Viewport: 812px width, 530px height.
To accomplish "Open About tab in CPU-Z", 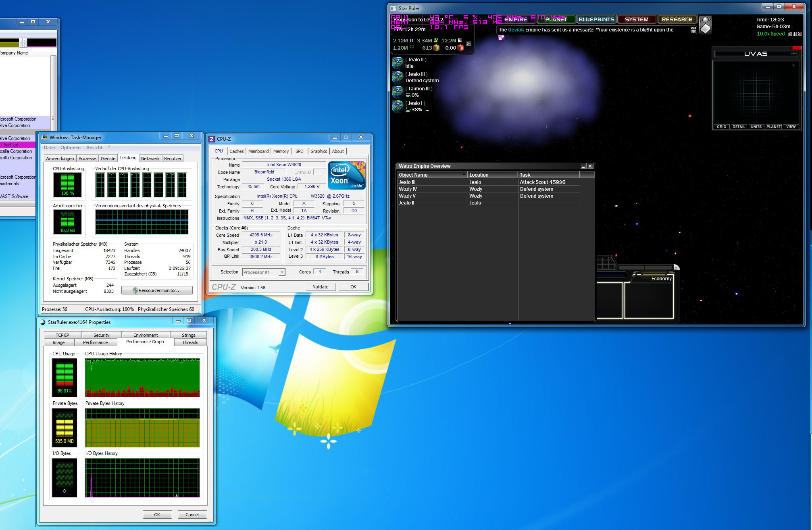I will pos(338,151).
